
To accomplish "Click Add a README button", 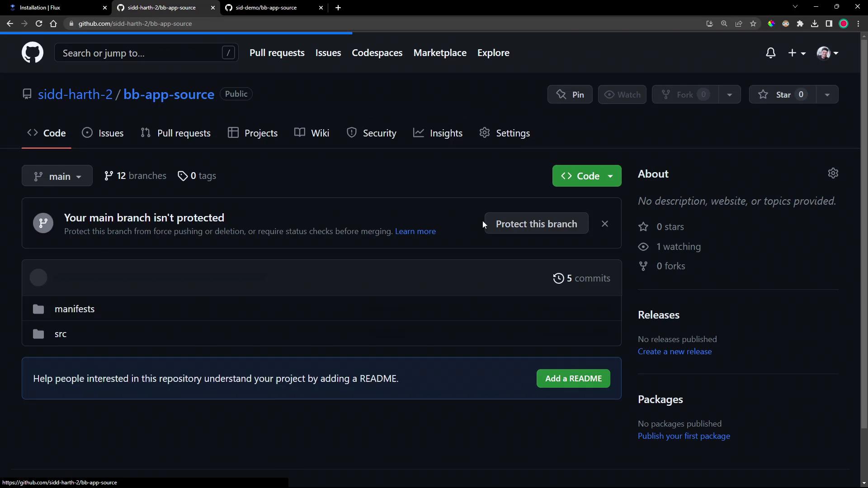I will tap(573, 379).
